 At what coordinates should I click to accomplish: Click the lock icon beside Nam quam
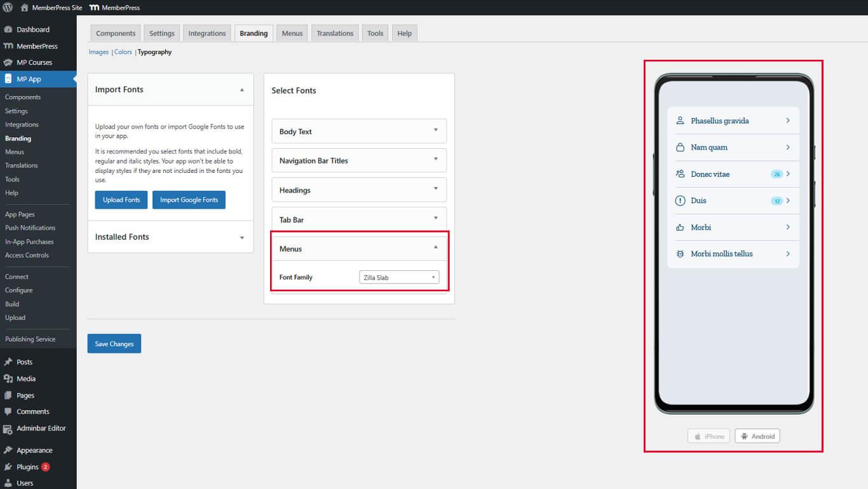tap(680, 148)
